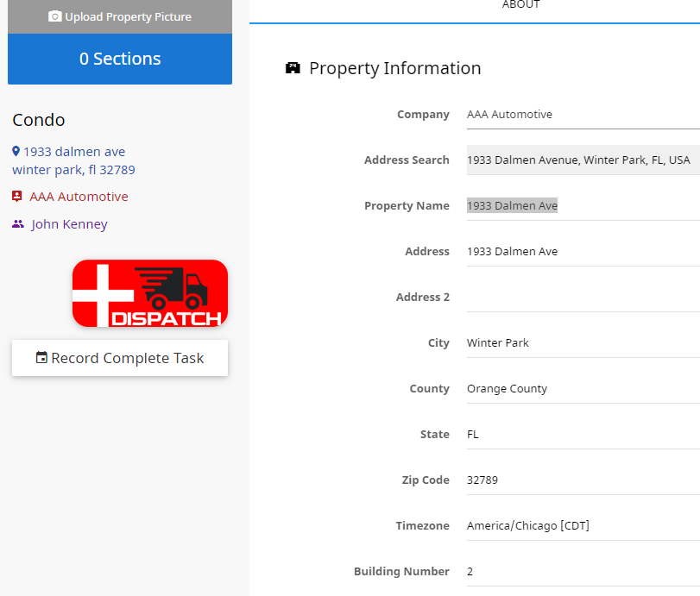Screen dimensions: 700x596
Task: Click the camera icon for property picture upload
Action: tap(54, 16)
